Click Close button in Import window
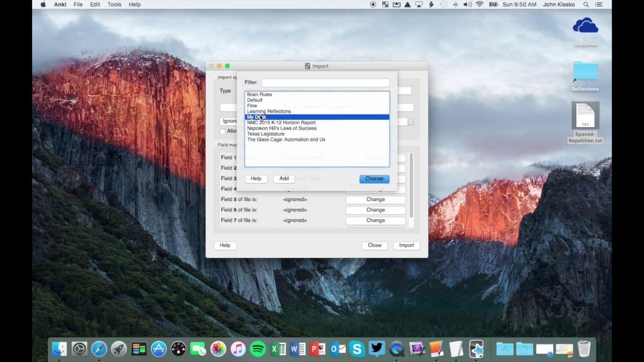644x362 pixels. point(374,245)
